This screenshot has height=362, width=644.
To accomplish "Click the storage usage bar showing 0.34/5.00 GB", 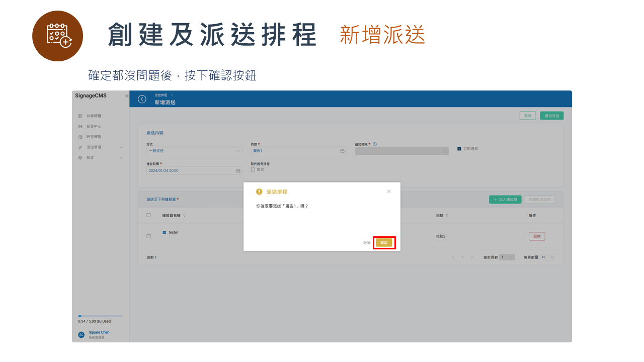I will (x=99, y=315).
